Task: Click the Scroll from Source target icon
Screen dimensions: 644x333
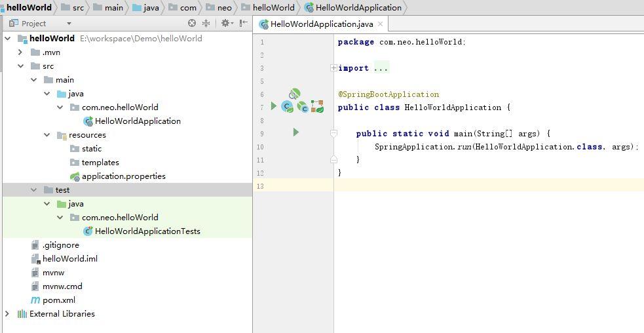Action: 192,24
